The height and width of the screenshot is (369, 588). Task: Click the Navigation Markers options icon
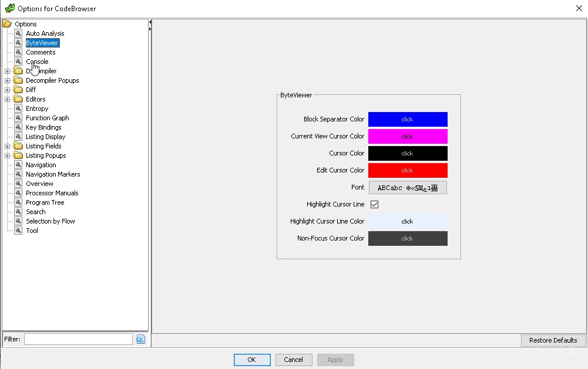point(18,174)
